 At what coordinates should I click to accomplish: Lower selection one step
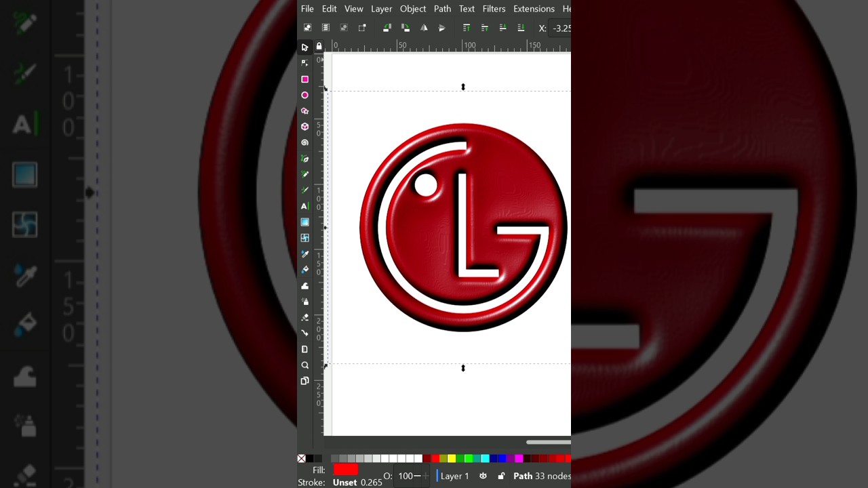pyautogui.click(x=502, y=28)
